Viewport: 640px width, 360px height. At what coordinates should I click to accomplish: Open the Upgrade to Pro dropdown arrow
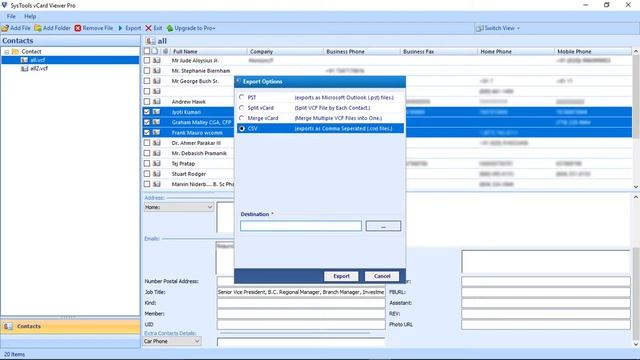[x=214, y=28]
